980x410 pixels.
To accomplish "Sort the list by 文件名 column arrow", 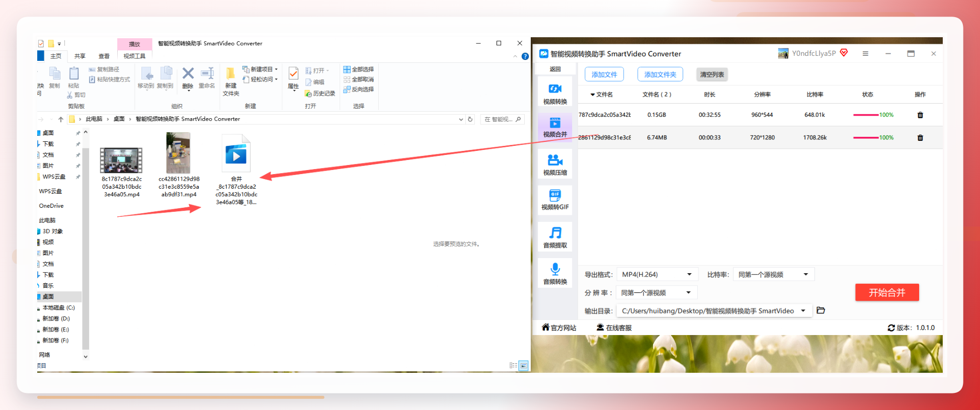I will (593, 95).
